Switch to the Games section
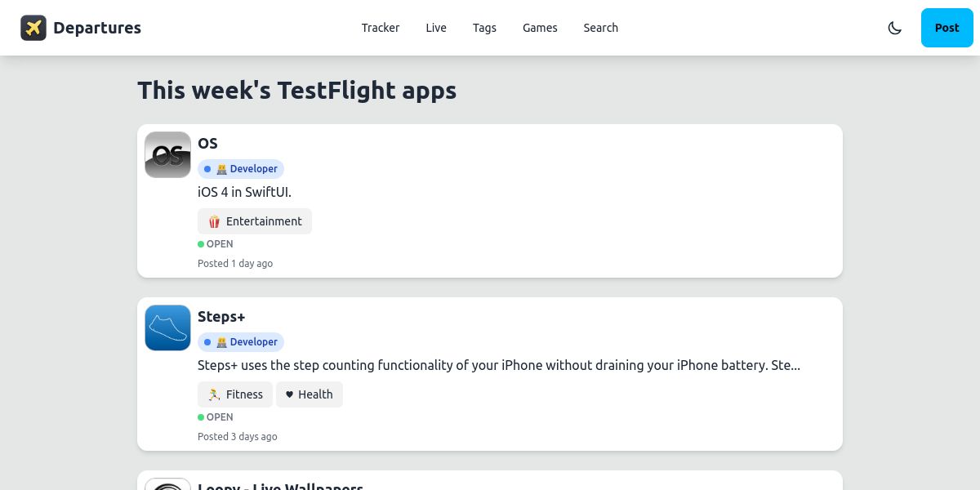 coord(540,28)
